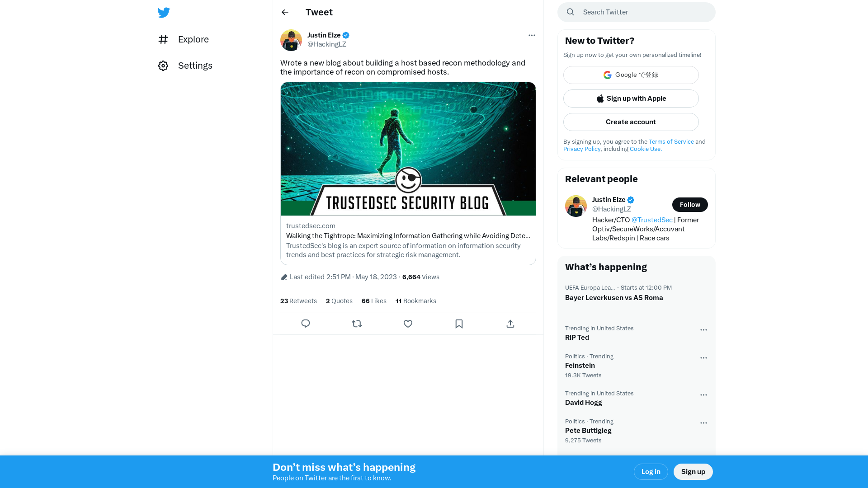This screenshot has height=488, width=868.
Task: Expand Pete Buttigieg trending options
Action: pyautogui.click(x=703, y=423)
